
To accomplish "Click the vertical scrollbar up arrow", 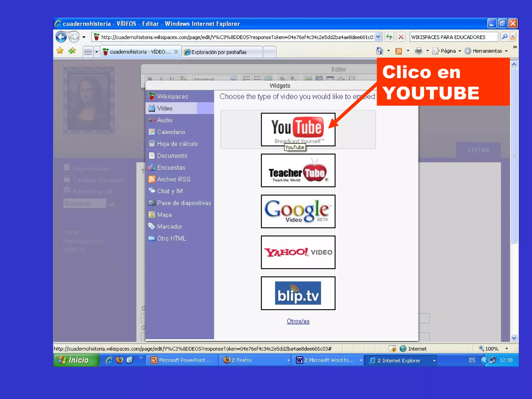I will point(514,64).
